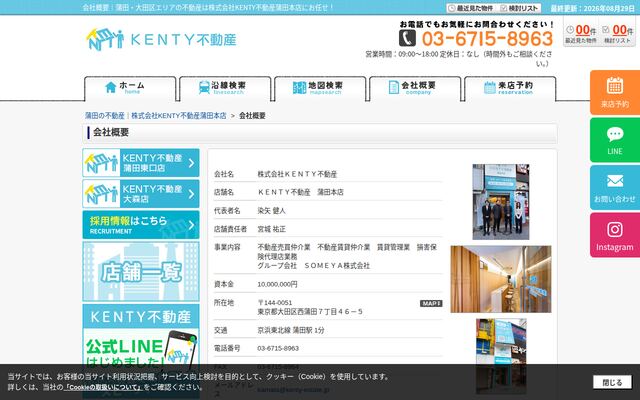Select representative name 染矢 健人

coord(271,211)
